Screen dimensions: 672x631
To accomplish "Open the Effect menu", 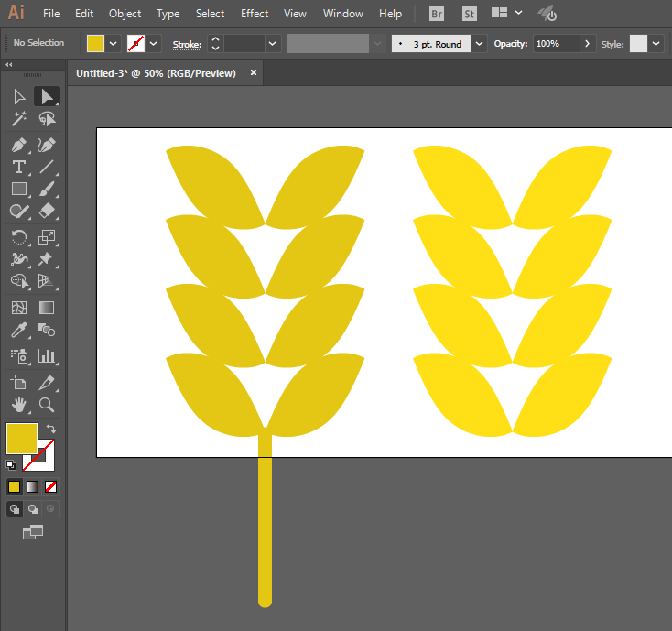I will [x=255, y=14].
